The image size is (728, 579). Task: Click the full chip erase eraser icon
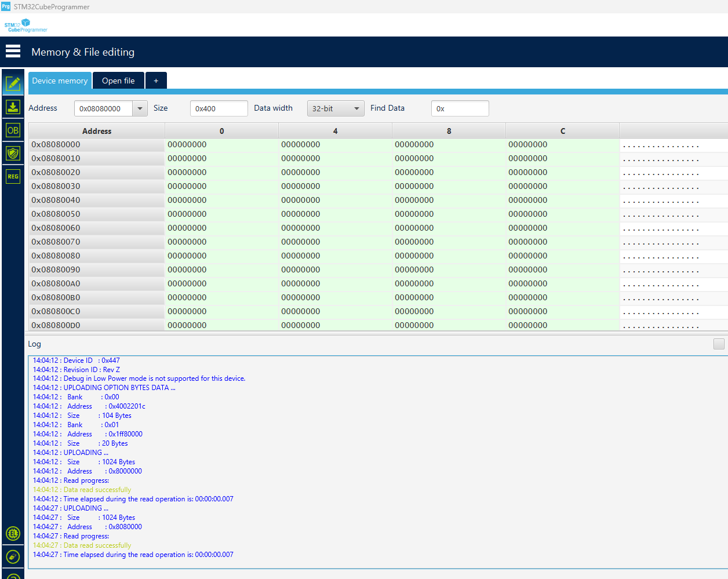coord(13,557)
